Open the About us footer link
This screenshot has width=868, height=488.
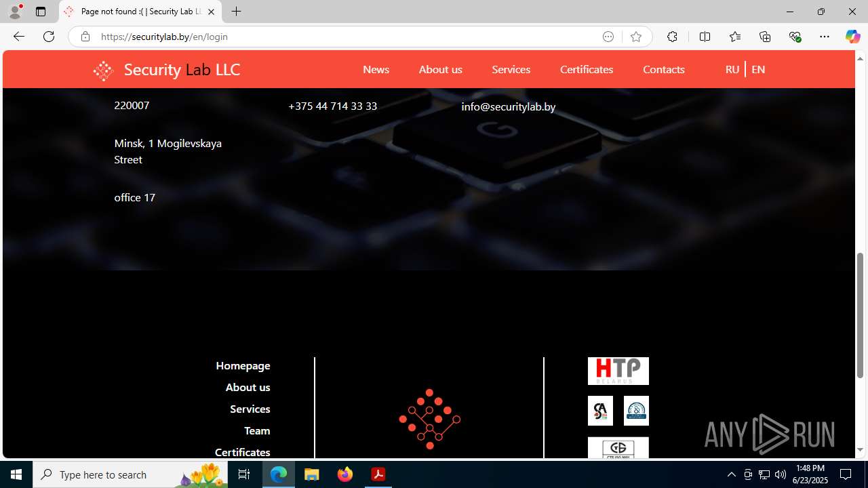click(x=248, y=387)
